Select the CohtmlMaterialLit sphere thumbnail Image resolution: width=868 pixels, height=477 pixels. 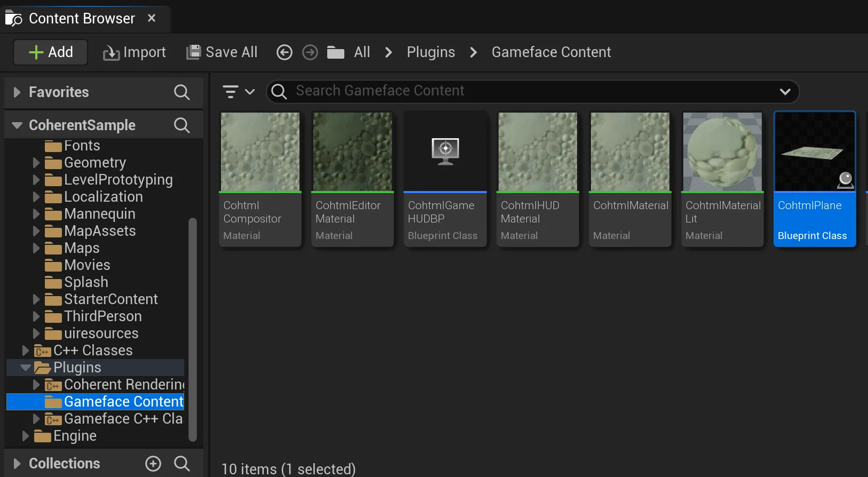point(722,152)
